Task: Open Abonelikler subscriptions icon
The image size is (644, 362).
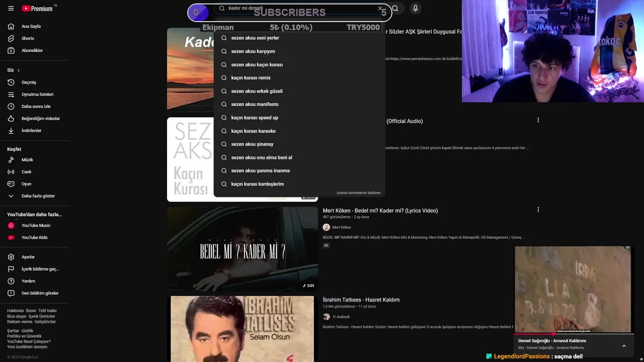Action: pos(11,50)
